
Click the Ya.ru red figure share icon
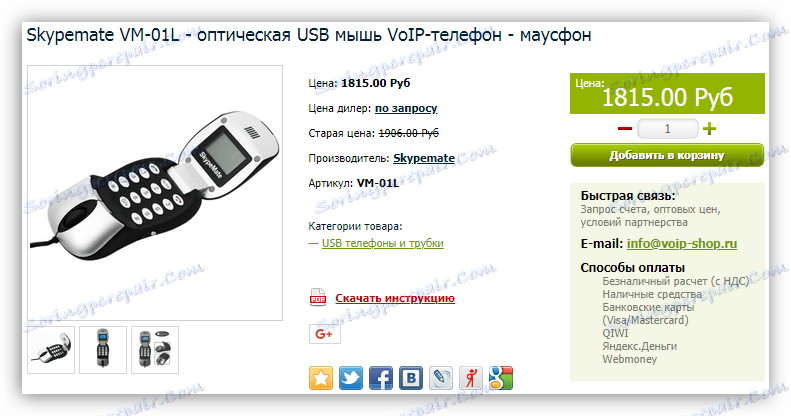point(471,378)
